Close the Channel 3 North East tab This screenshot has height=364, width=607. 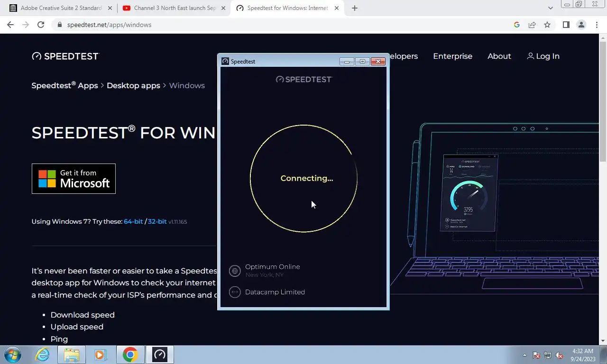pos(223,8)
